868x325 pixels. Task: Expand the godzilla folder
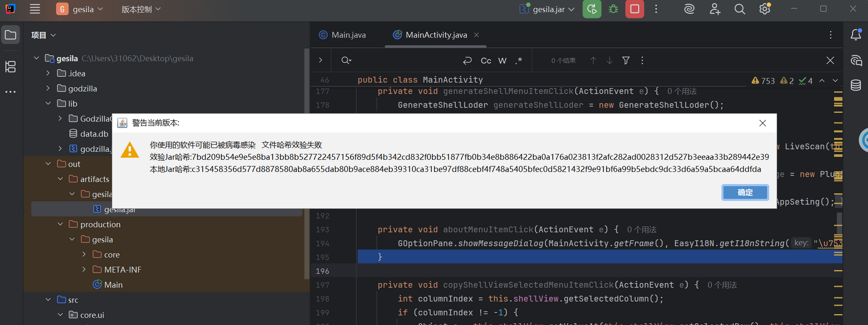pos(48,89)
